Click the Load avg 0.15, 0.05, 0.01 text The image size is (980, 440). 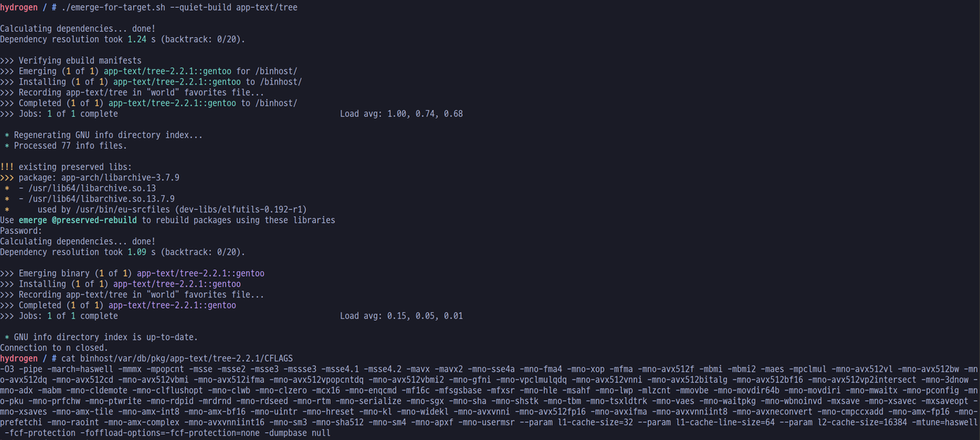(401, 316)
